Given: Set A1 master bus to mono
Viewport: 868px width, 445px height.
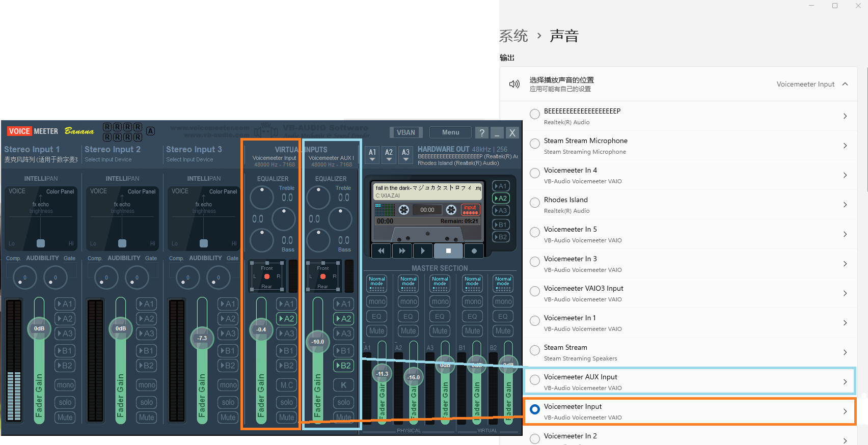Looking at the screenshot, I should [377, 301].
